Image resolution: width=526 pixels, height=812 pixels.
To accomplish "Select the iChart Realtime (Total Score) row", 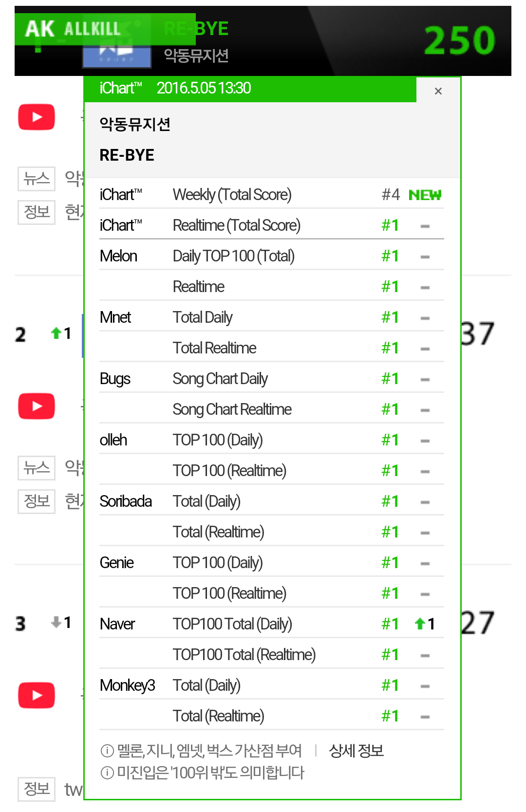I will pos(272,225).
